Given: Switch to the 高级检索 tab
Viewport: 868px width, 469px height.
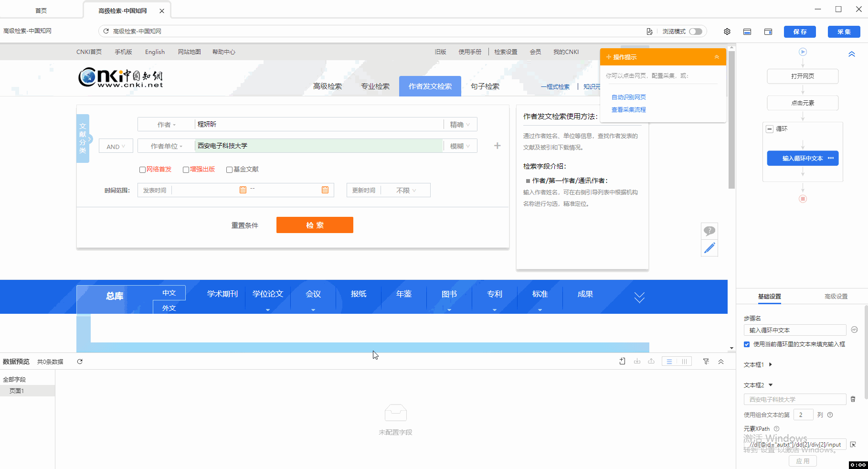Looking at the screenshot, I should tap(328, 86).
